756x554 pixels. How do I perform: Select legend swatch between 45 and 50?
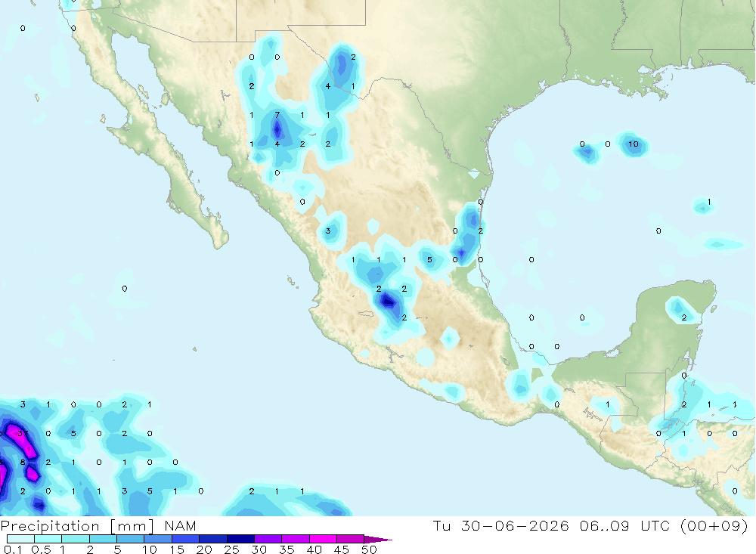pos(350,539)
